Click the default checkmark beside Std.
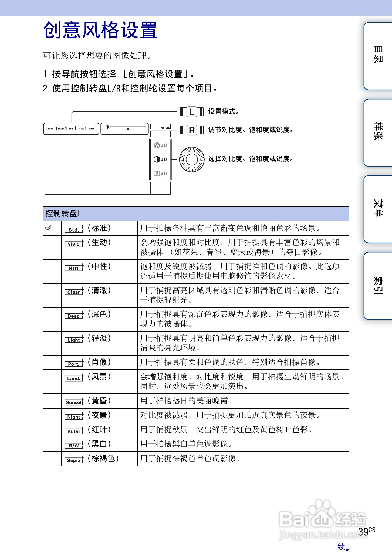This screenshot has width=392, height=557. (x=48, y=228)
